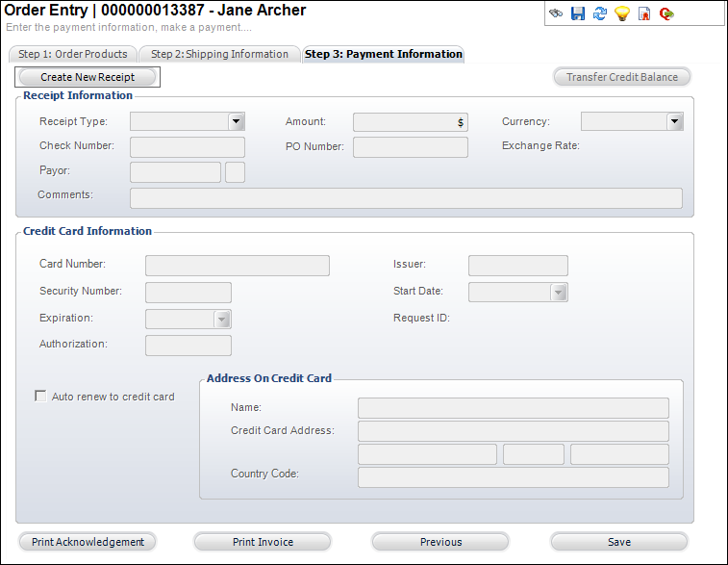The image size is (728, 565).
Task: Toggle Auto renew to credit card checkbox
Action: [40, 396]
